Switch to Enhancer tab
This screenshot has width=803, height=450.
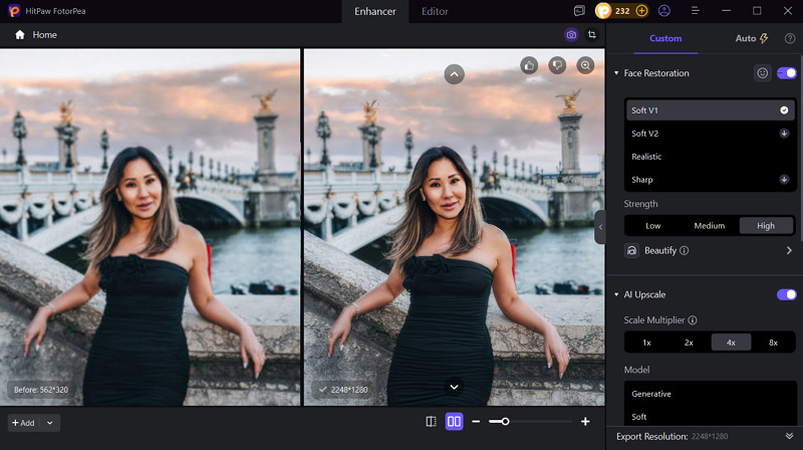click(x=375, y=11)
